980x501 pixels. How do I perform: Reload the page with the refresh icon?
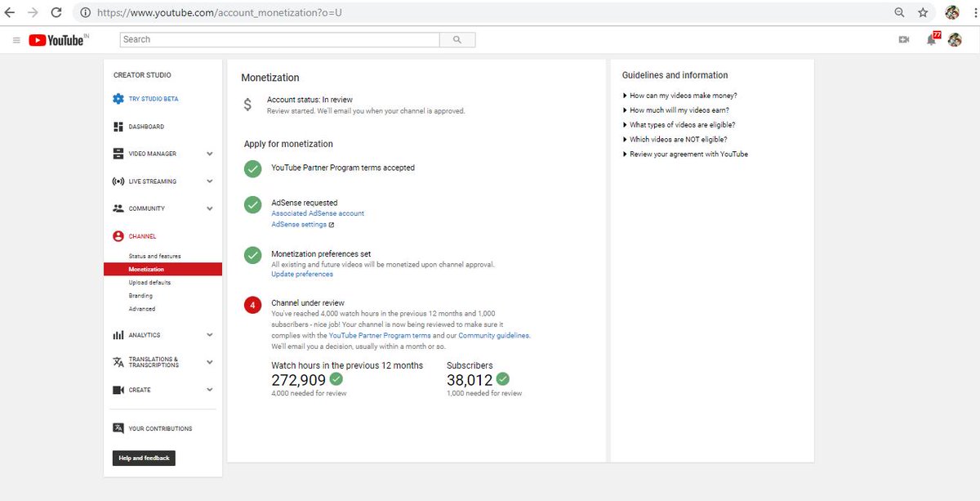click(56, 13)
